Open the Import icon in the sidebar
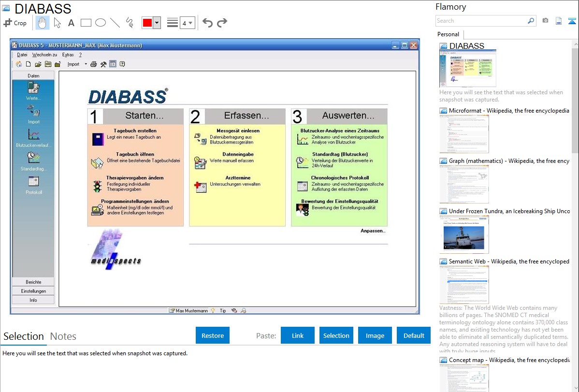The width and height of the screenshot is (579, 392). coord(33,115)
